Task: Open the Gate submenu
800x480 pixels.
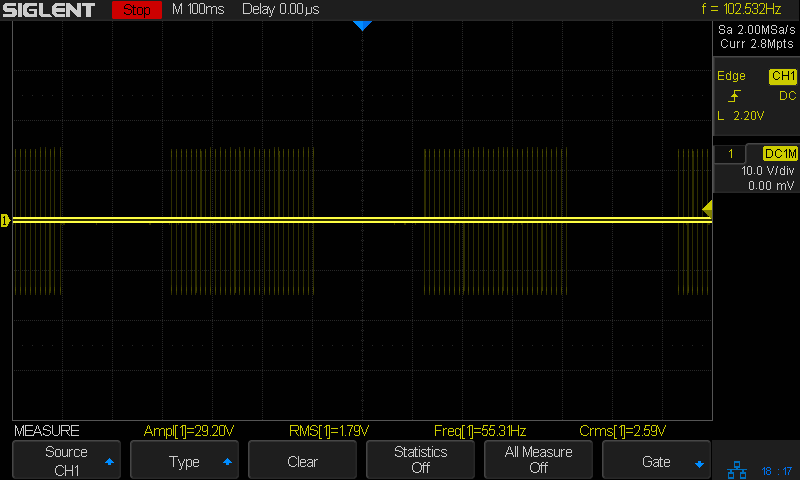Action: coord(656,461)
